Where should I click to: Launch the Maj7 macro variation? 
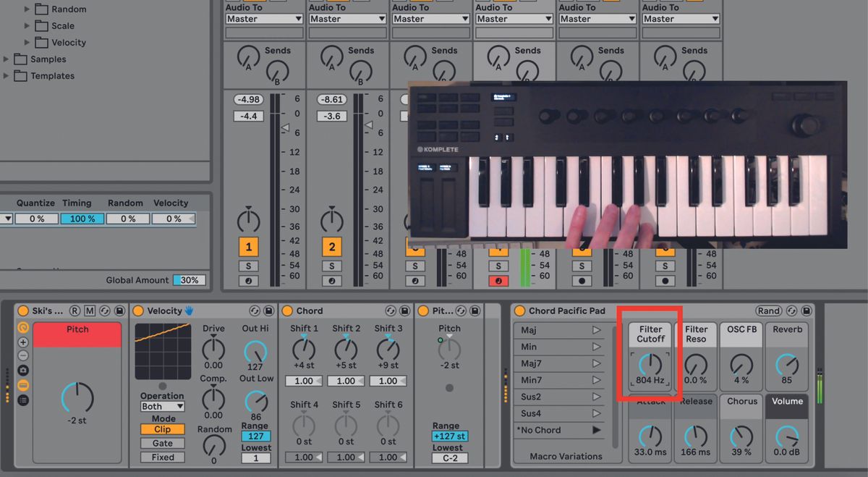[x=596, y=363]
